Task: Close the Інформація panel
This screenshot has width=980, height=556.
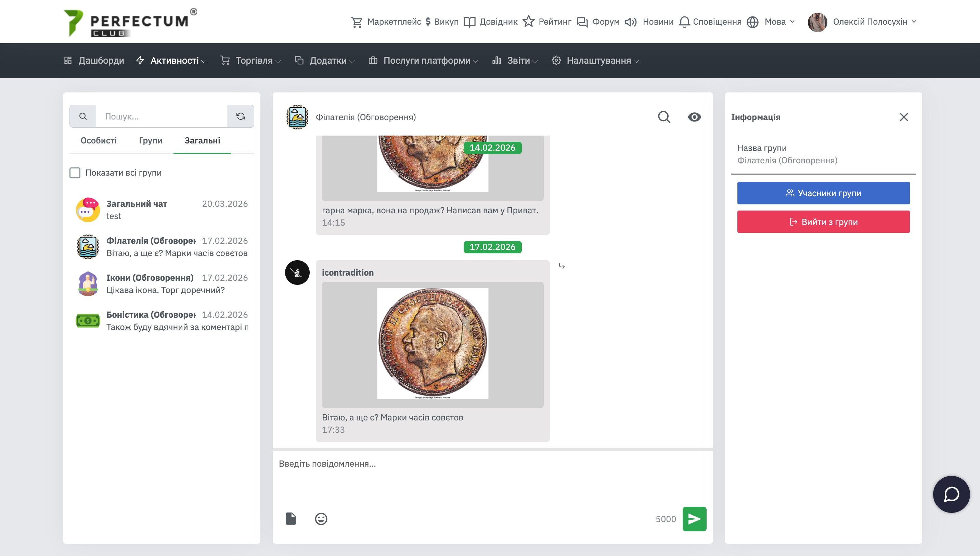Action: coord(903,117)
